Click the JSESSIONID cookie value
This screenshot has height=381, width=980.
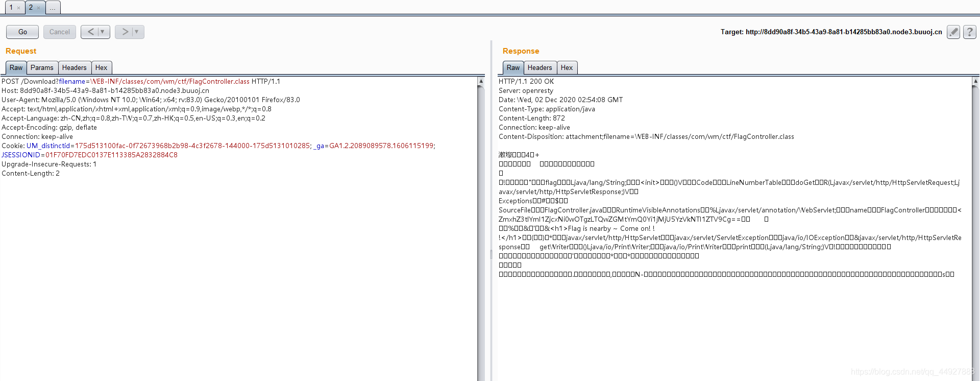[x=111, y=155]
